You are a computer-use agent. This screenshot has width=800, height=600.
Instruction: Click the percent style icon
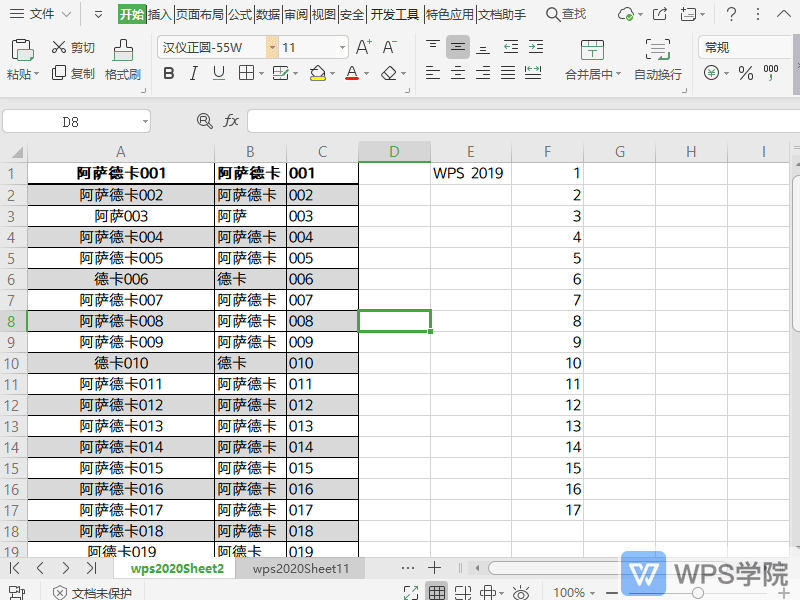(x=745, y=73)
